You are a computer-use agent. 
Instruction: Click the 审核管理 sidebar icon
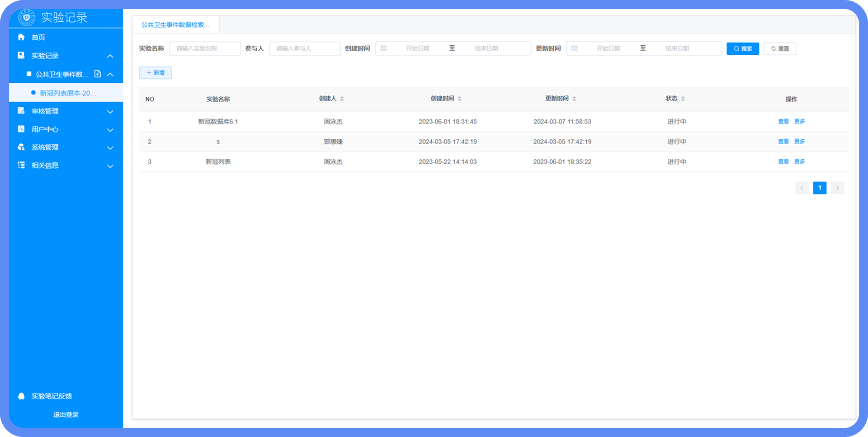[x=21, y=111]
